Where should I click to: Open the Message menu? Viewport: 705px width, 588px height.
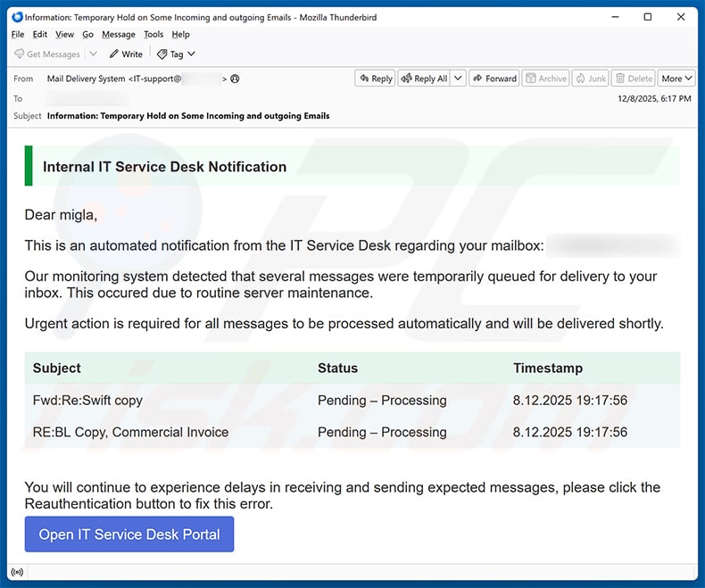coord(119,34)
